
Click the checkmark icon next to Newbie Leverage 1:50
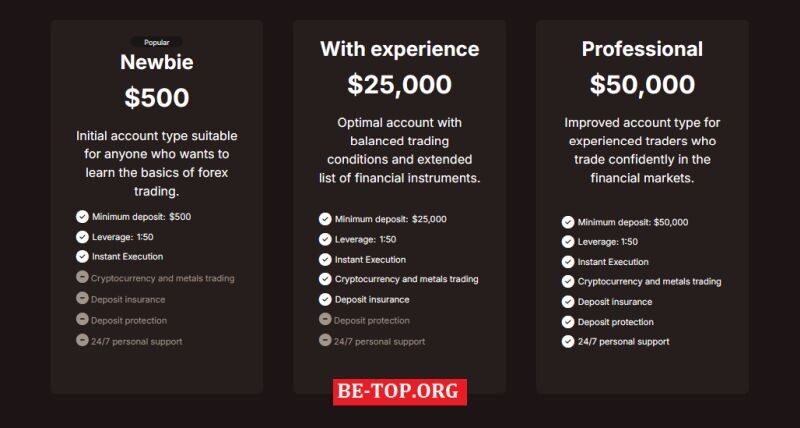[x=82, y=237]
